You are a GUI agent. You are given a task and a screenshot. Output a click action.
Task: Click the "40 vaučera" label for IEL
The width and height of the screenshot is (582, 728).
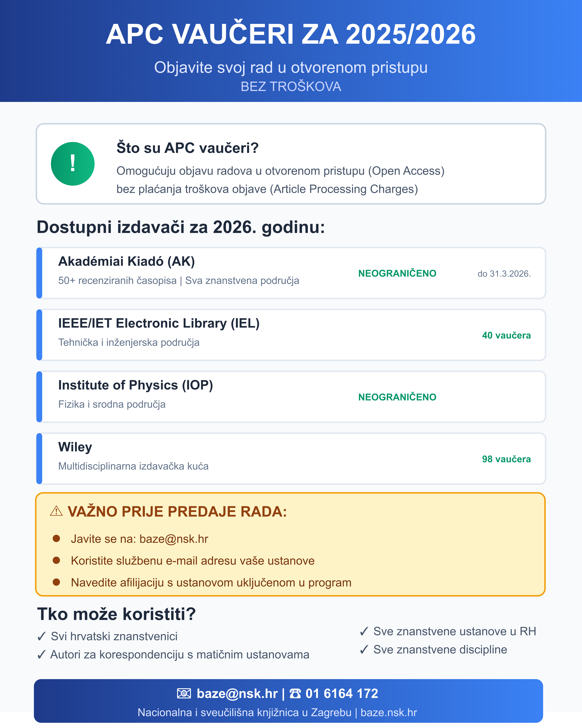point(506,335)
